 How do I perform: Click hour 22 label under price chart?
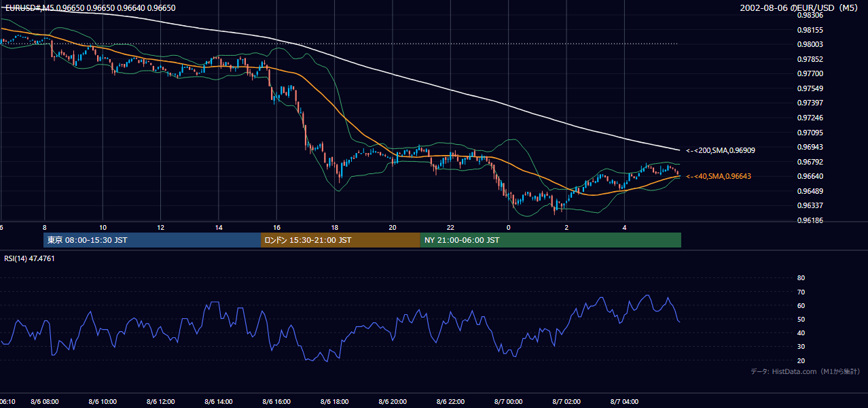tap(450, 227)
